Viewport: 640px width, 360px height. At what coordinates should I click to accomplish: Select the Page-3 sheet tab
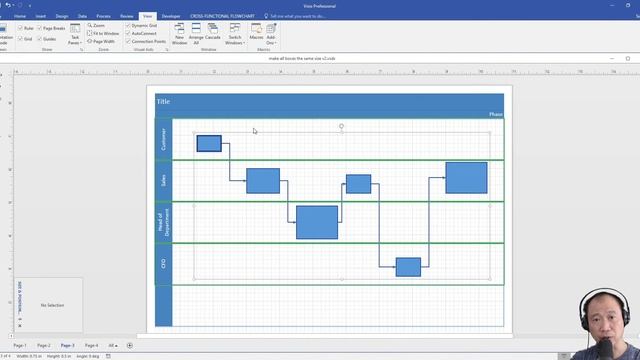[x=67, y=345]
